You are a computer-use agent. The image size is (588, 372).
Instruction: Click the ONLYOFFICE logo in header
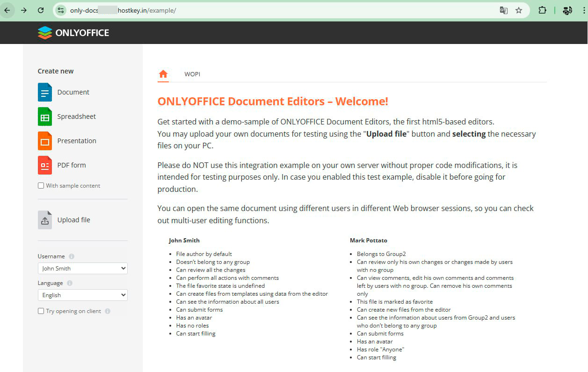click(73, 33)
